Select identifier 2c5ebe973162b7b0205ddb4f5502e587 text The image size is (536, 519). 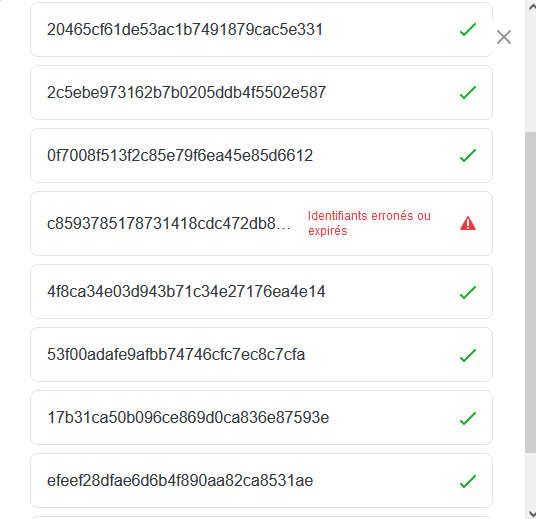point(186,92)
